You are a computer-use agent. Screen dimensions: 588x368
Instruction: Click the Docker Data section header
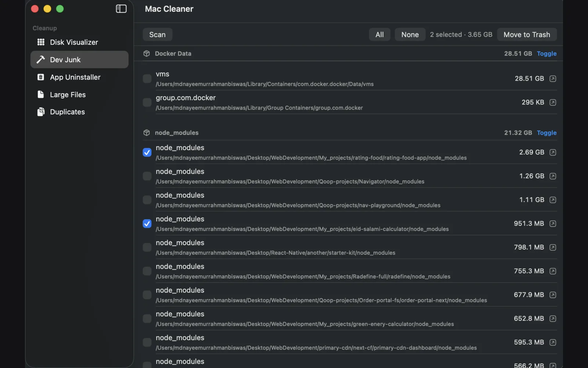(x=173, y=54)
